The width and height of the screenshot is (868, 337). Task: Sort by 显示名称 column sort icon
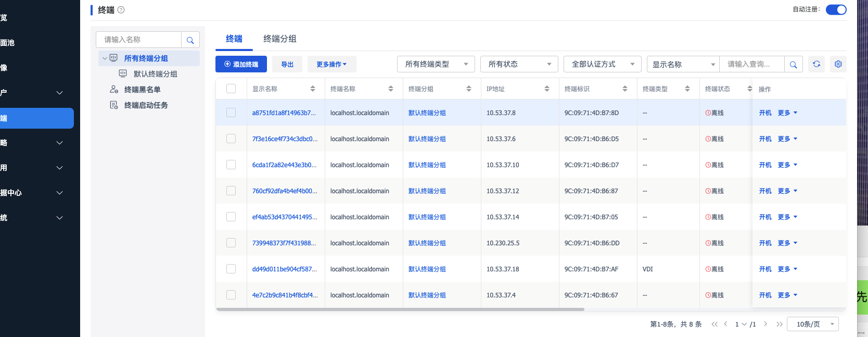(x=312, y=89)
